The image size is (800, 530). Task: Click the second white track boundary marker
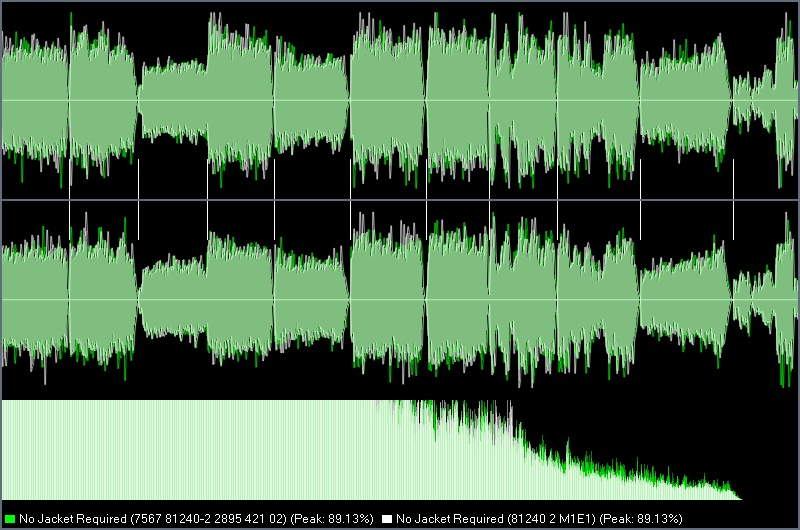(x=138, y=199)
